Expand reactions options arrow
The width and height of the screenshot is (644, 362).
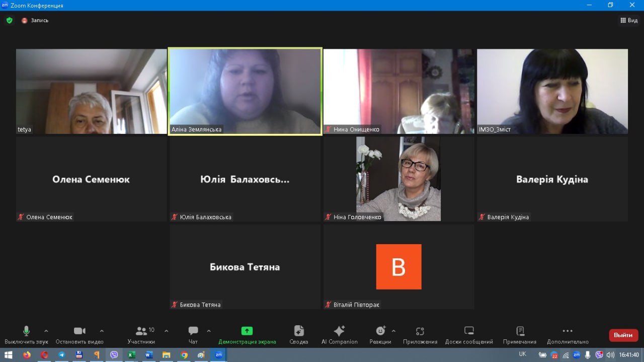tap(393, 331)
